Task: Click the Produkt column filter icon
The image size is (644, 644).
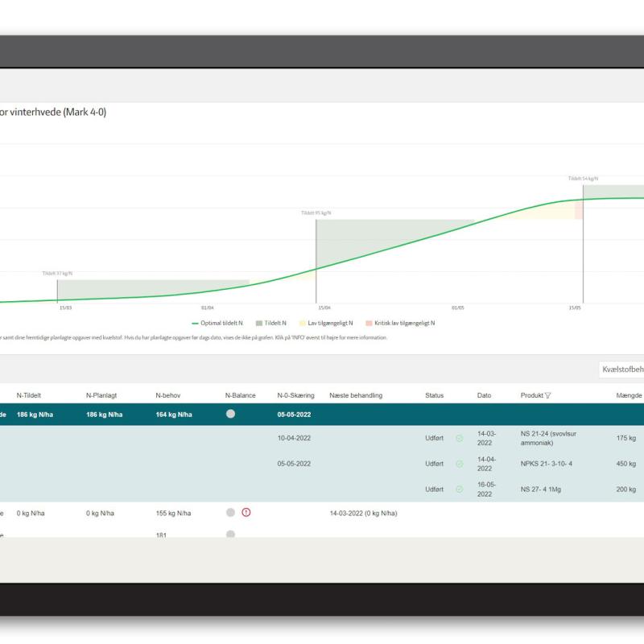Action: pyautogui.click(x=547, y=395)
